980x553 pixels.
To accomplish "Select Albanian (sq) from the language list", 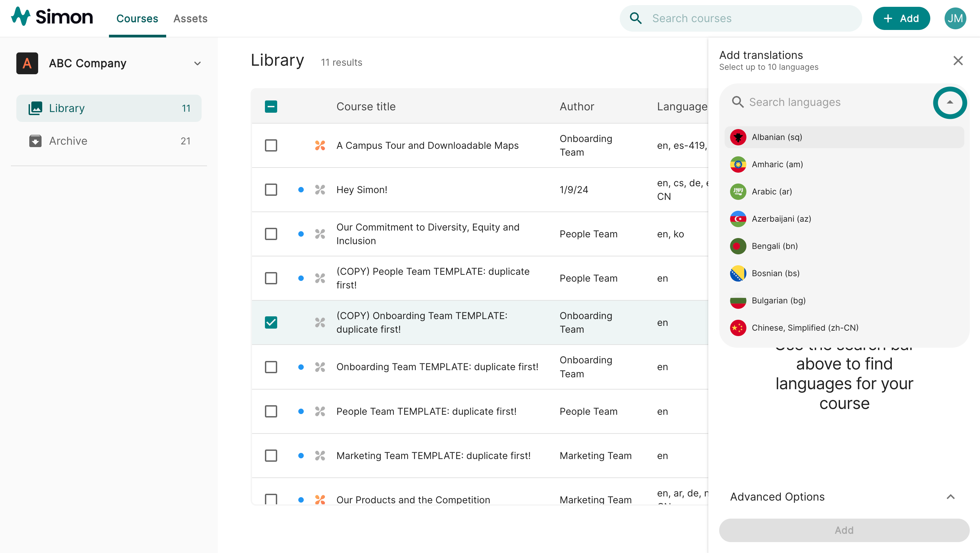I will pos(844,137).
